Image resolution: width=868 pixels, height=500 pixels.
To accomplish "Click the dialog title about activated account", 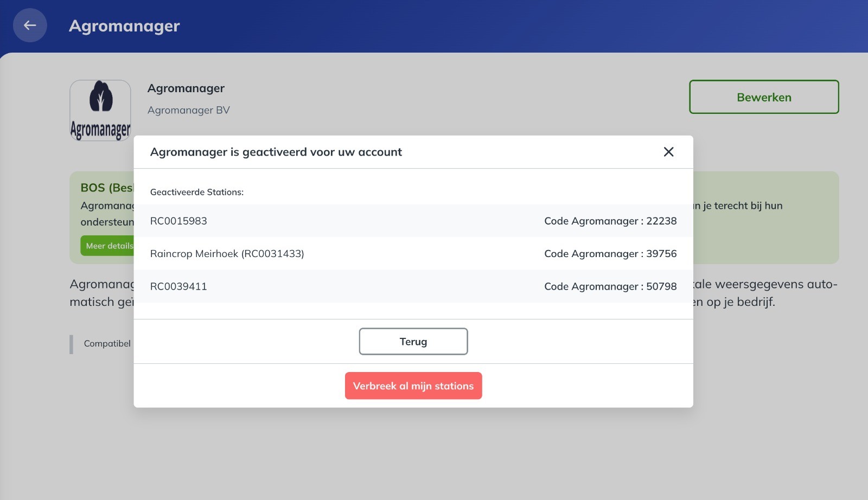I will (x=276, y=152).
